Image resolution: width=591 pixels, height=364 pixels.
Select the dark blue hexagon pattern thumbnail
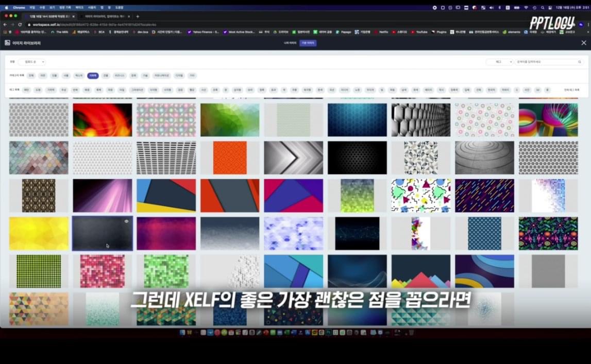coord(357,120)
